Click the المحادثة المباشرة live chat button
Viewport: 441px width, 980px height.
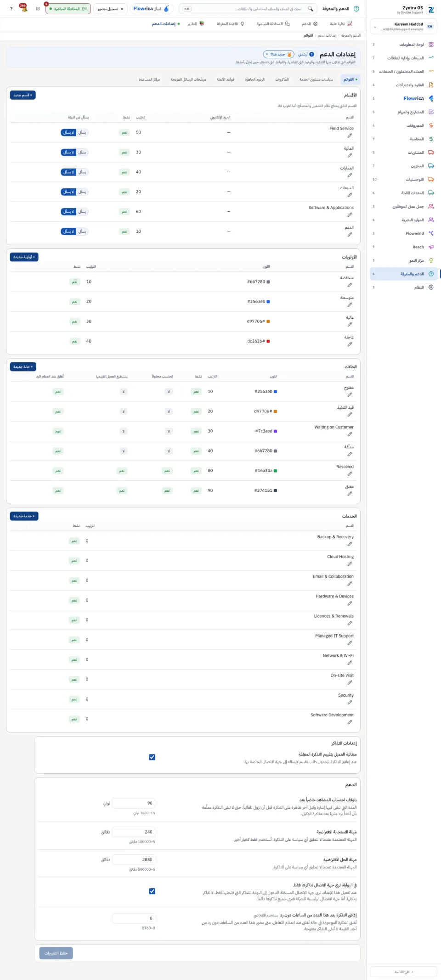pyautogui.click(x=67, y=9)
